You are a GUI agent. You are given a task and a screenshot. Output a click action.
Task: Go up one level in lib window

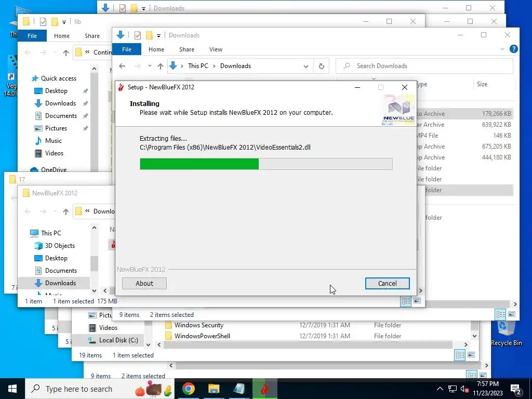66,52
